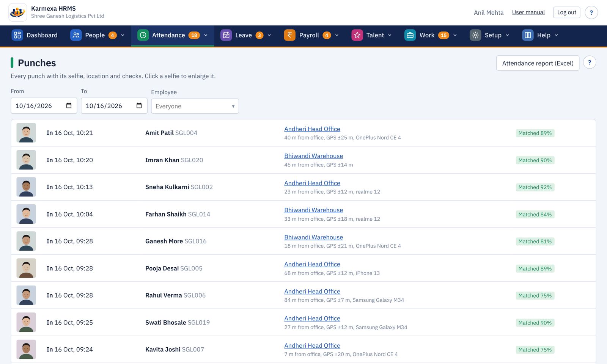Viewport: 607px width, 364px height.
Task: Open Bhiwandi Warehouse link for Imran Khan
Action: 313,156
